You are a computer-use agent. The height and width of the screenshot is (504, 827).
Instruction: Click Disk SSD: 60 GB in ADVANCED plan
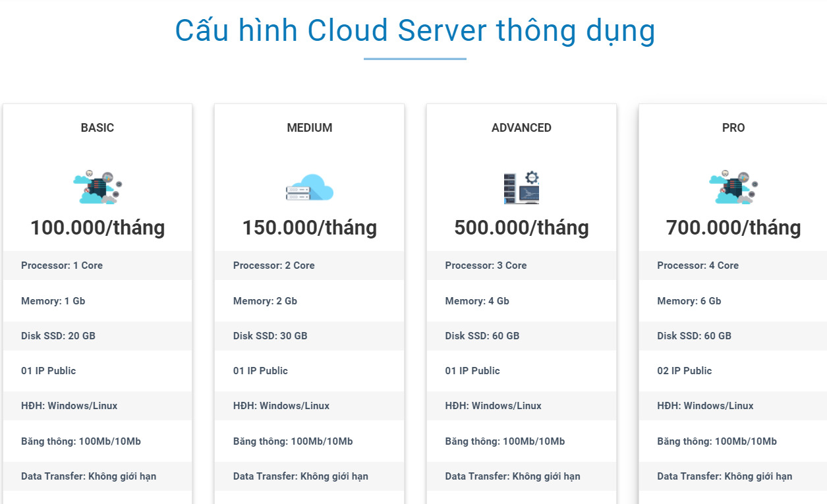point(482,336)
